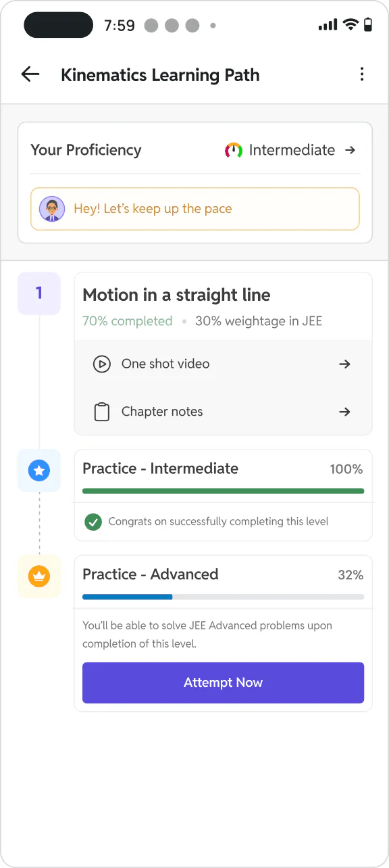Tap the Hey! Let's keep up the pace banner
389x868 pixels.
point(195,209)
